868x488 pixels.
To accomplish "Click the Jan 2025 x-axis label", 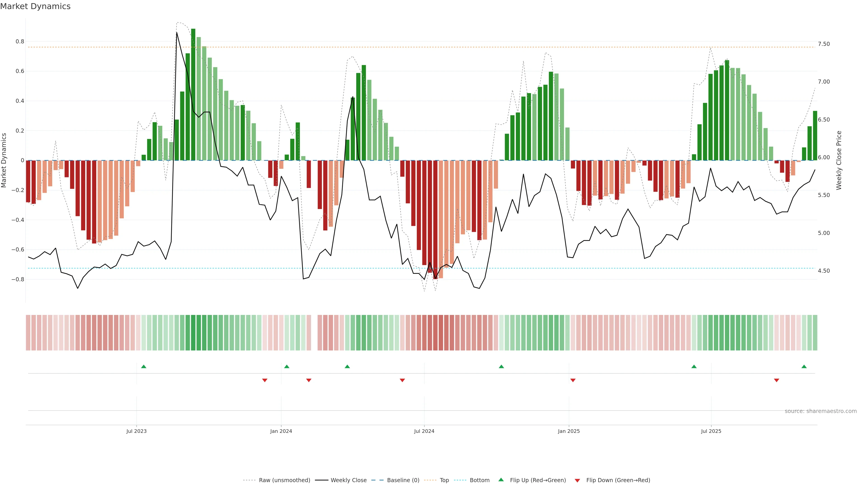I will [x=569, y=431].
